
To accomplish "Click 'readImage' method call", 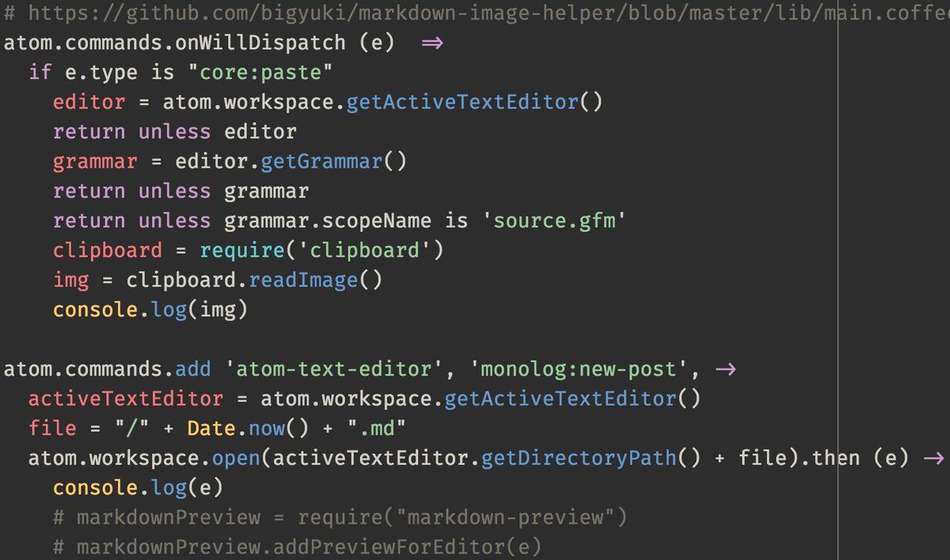I will pyautogui.click(x=304, y=280).
